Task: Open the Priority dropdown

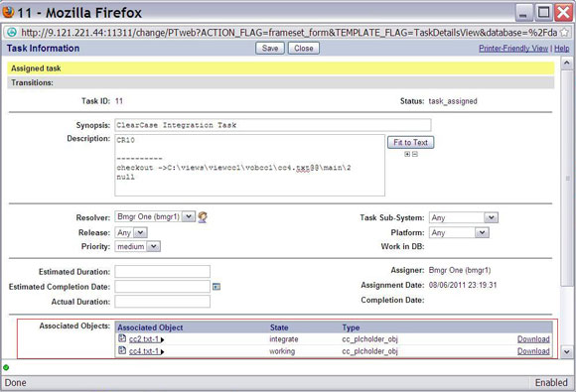Action: pos(138,247)
